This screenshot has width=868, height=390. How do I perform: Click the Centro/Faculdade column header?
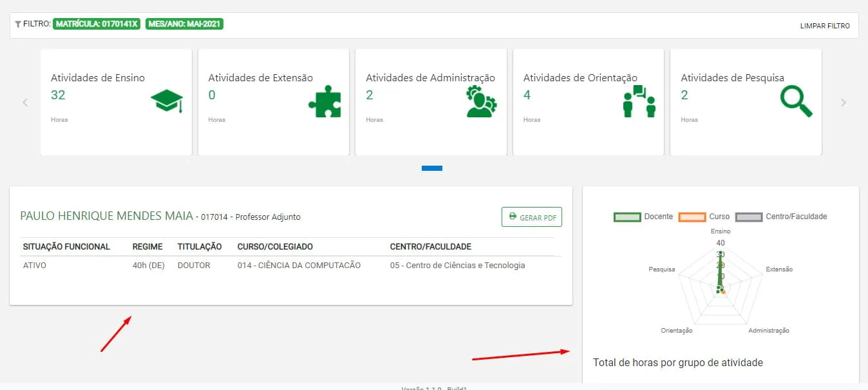click(x=431, y=247)
